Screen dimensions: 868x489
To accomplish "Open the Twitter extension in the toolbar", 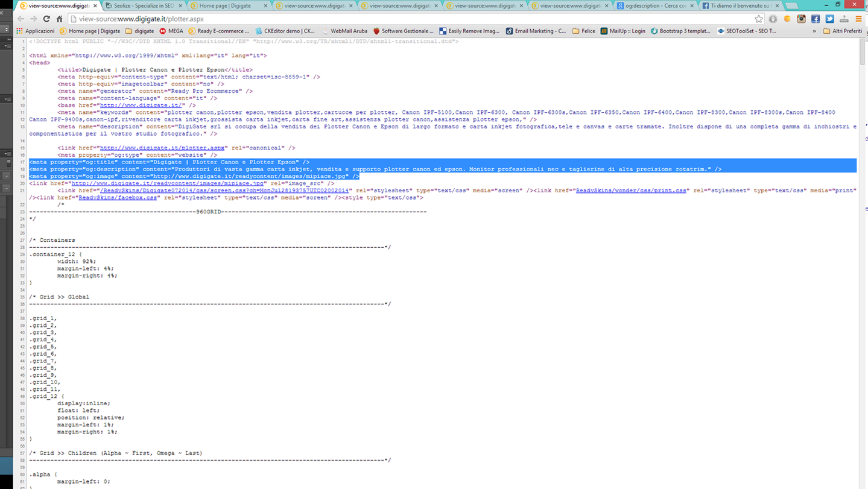I will point(830,19).
